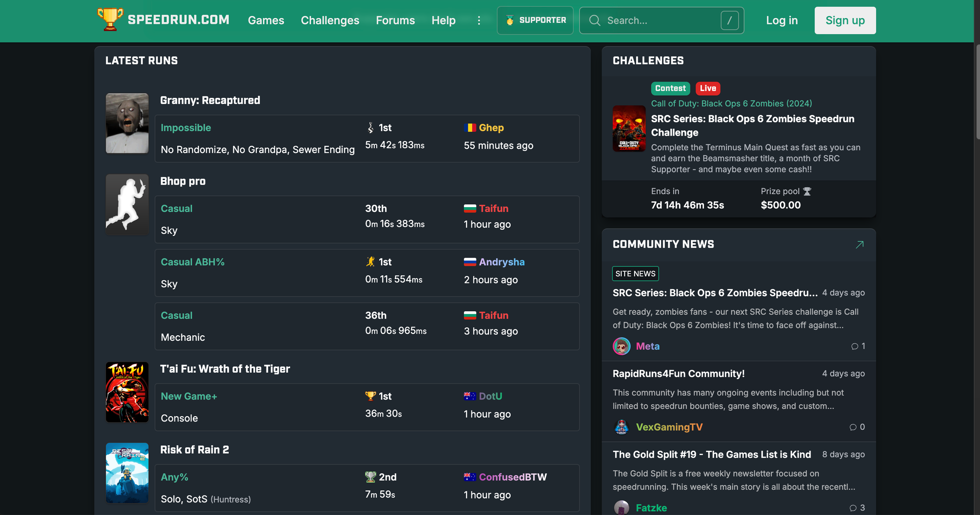Open runner Andrysha's profile

(502, 262)
